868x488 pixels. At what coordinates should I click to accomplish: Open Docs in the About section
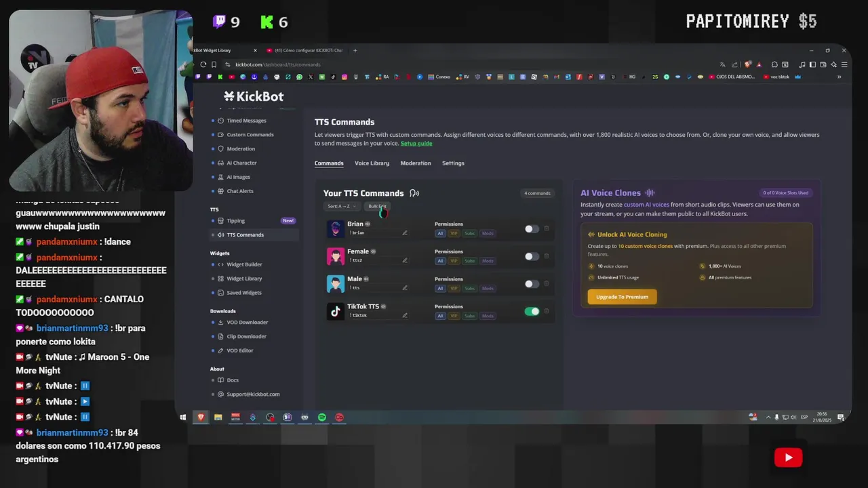pos(233,380)
